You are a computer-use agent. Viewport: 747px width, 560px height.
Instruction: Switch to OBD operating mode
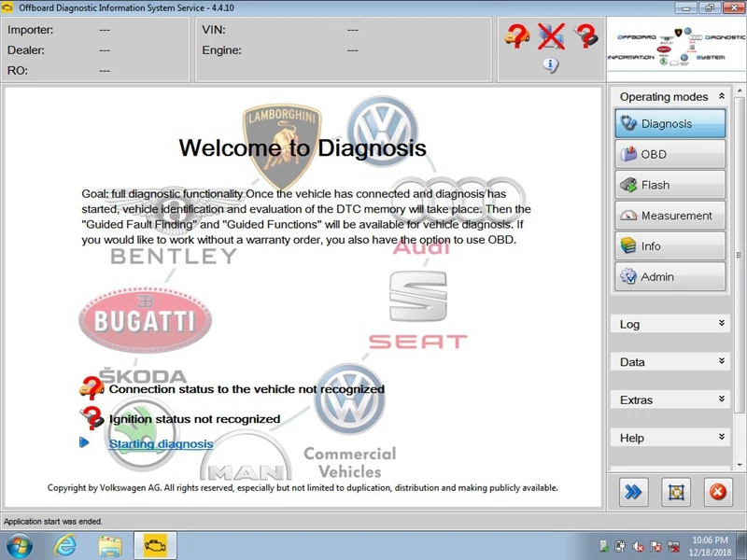(670, 154)
